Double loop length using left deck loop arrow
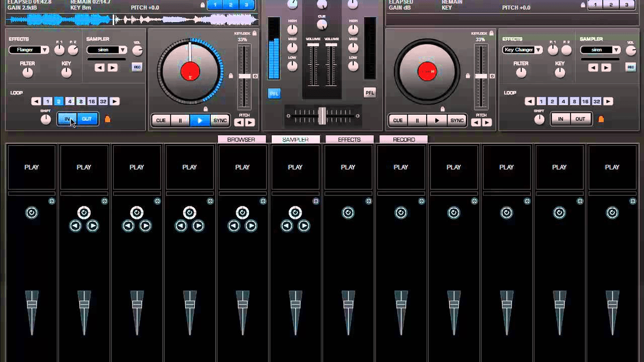This screenshot has width=644, height=362. tap(115, 101)
